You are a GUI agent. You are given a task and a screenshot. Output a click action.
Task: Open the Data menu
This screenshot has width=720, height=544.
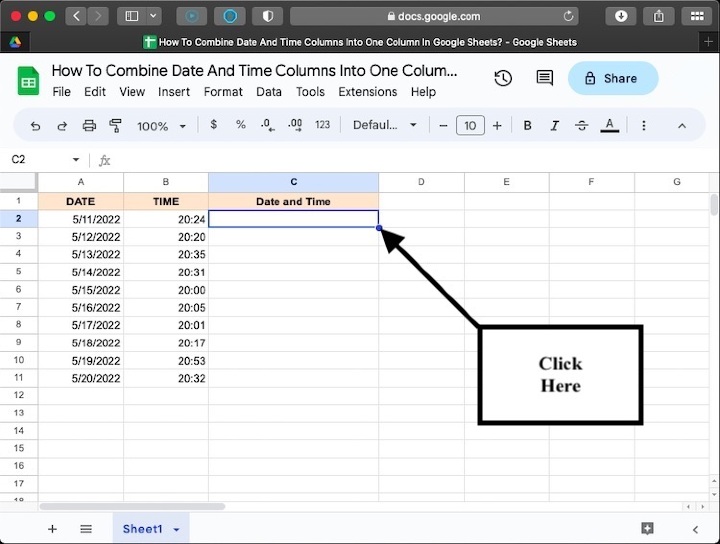(269, 92)
